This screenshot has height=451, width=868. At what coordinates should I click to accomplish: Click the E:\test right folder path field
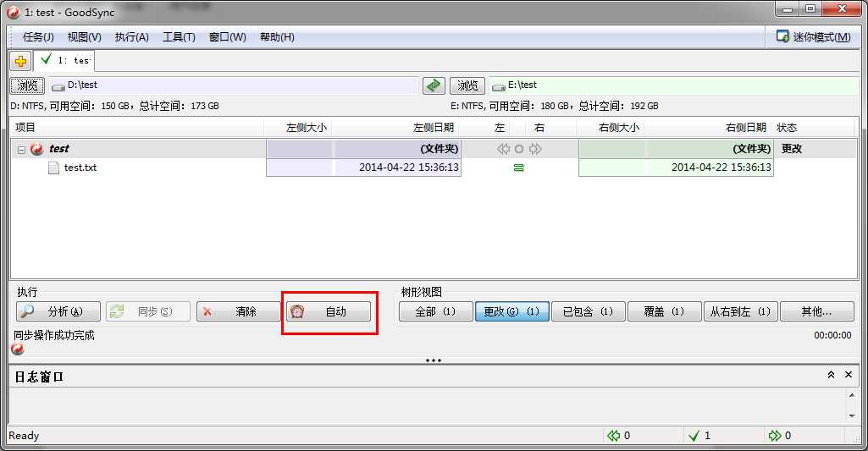coord(674,85)
